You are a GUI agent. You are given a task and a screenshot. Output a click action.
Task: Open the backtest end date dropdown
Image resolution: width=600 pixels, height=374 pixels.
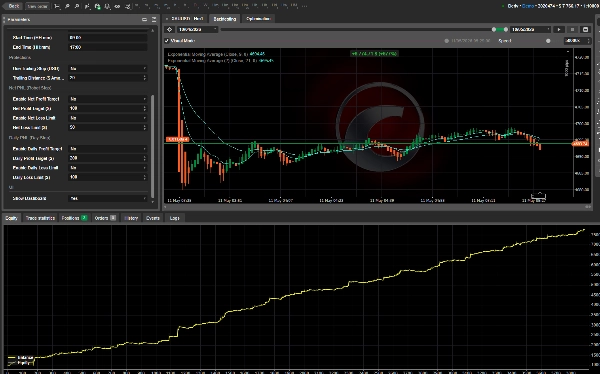tap(530, 29)
